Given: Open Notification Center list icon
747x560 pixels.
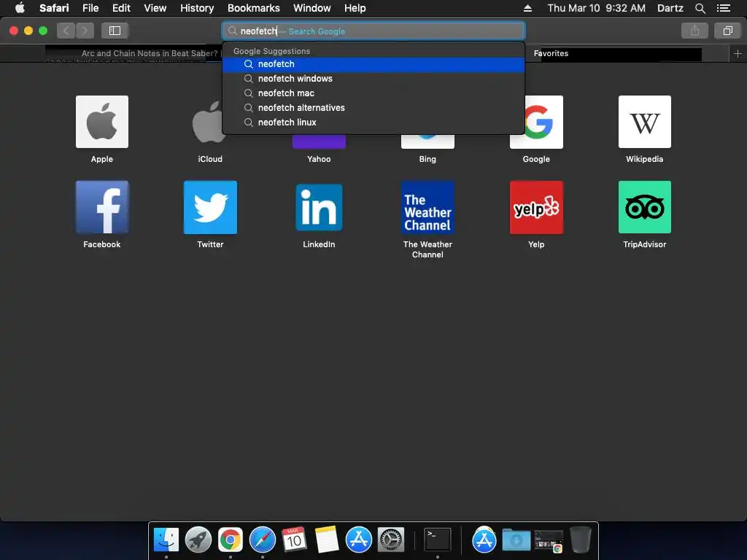Looking at the screenshot, I should (x=723, y=8).
